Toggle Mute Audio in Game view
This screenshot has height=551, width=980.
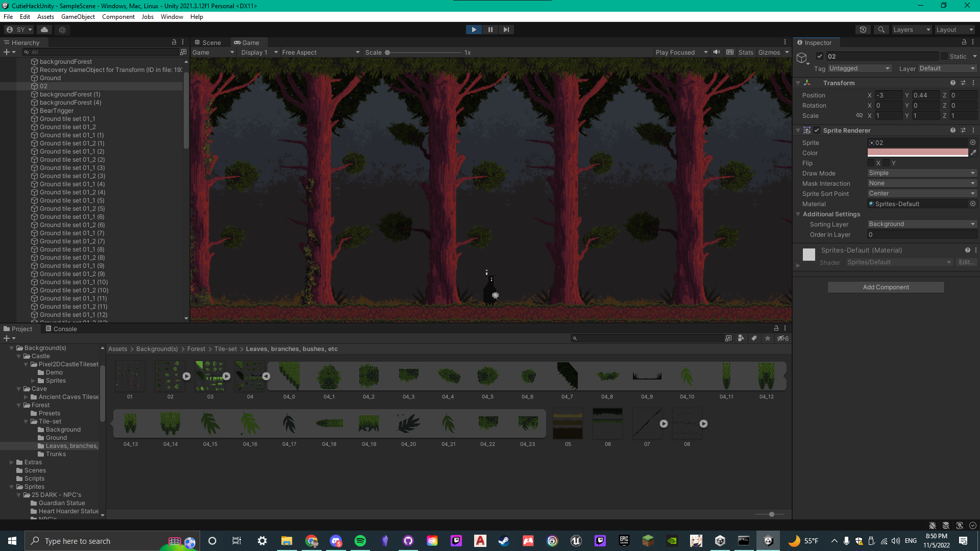click(x=717, y=52)
